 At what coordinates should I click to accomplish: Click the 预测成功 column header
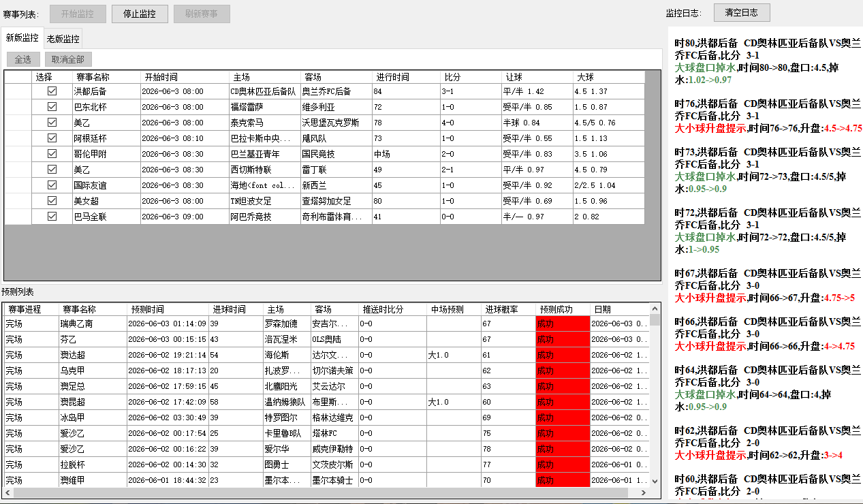[x=563, y=309]
